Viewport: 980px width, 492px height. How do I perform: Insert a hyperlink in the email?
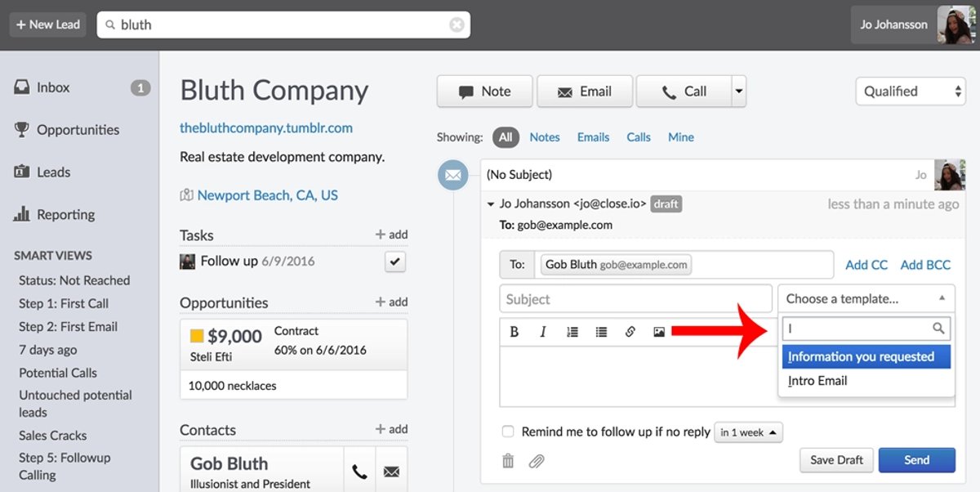(630, 332)
